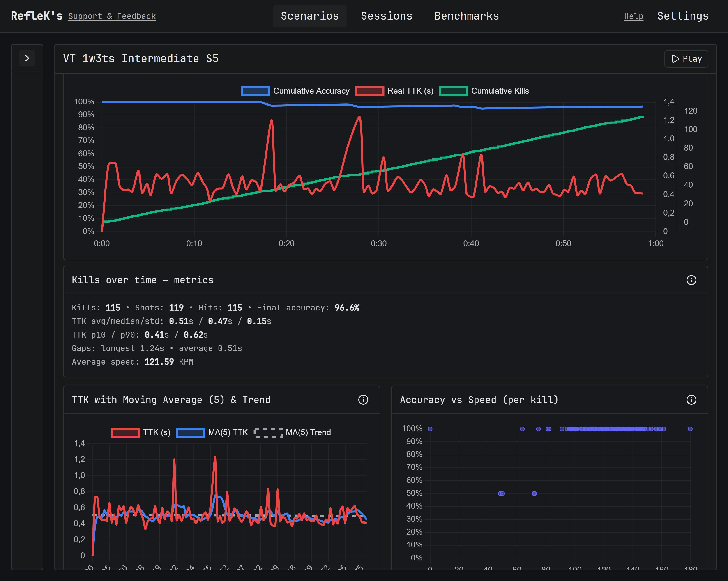Click the isolated scatter point at 180 speed
728x581 pixels.
(690, 429)
